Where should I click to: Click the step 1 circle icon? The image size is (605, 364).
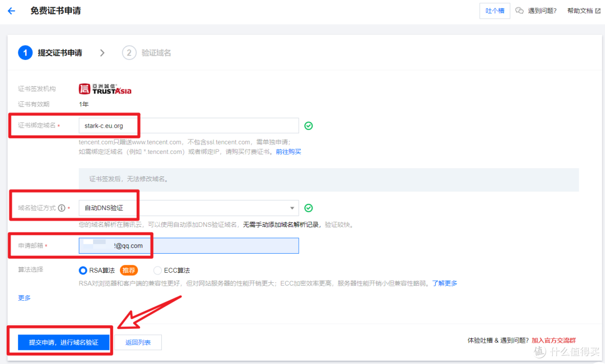click(x=25, y=53)
